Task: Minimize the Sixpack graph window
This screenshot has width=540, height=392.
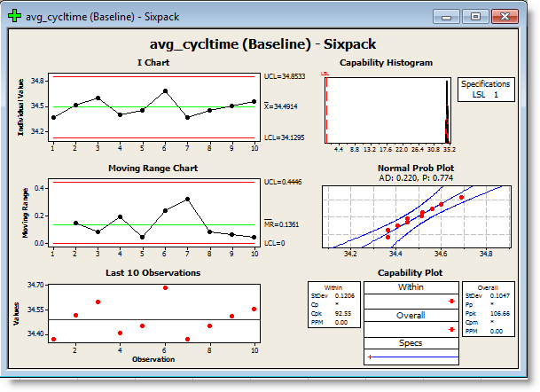Action: (x=446, y=16)
